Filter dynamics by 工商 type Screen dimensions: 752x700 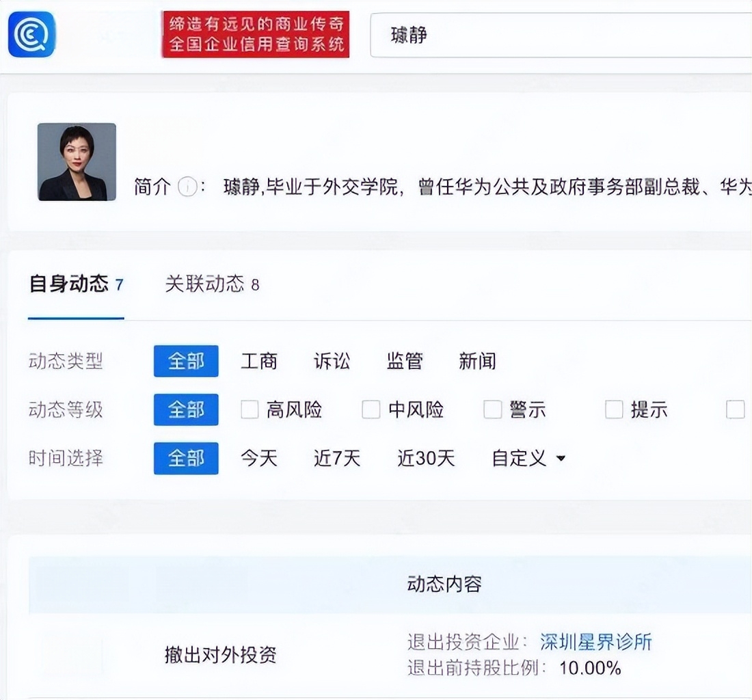(259, 361)
